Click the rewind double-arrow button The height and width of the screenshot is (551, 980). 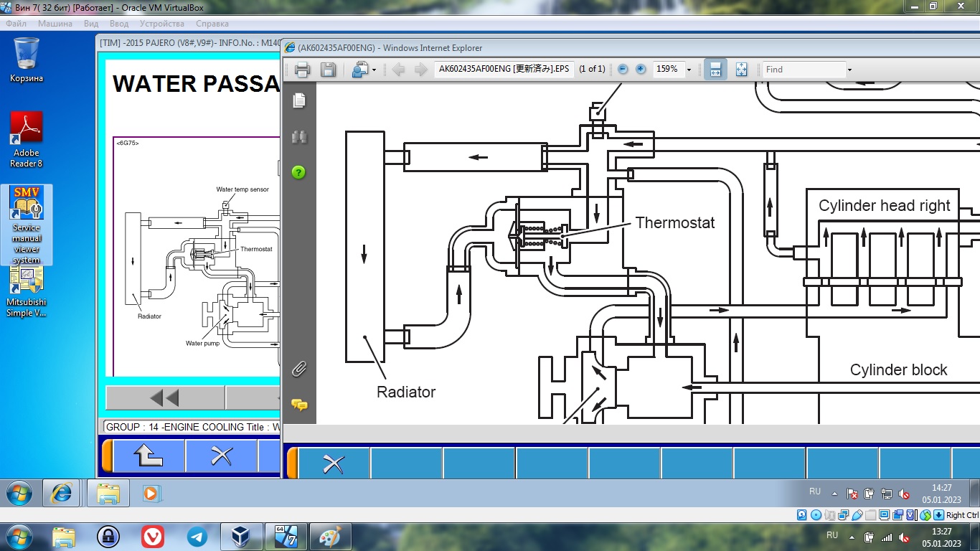(x=164, y=397)
